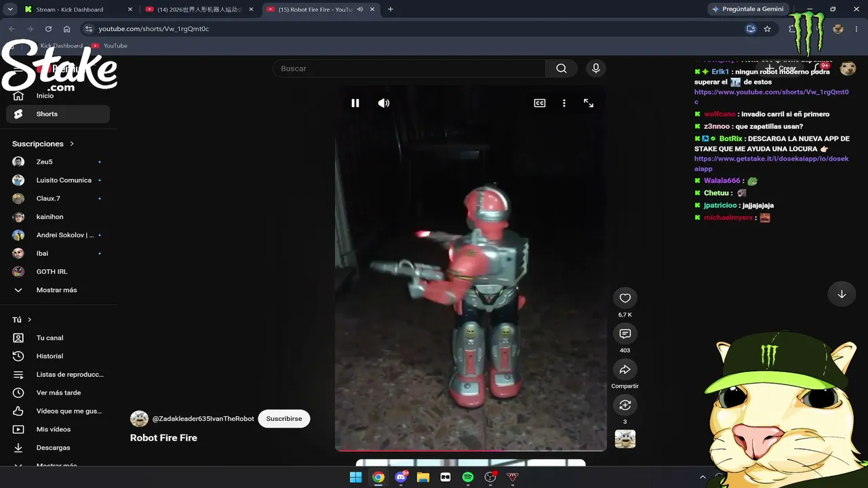The width and height of the screenshot is (868, 488).
Task: Open the tab search dropdown arrow
Action: [x=10, y=9]
